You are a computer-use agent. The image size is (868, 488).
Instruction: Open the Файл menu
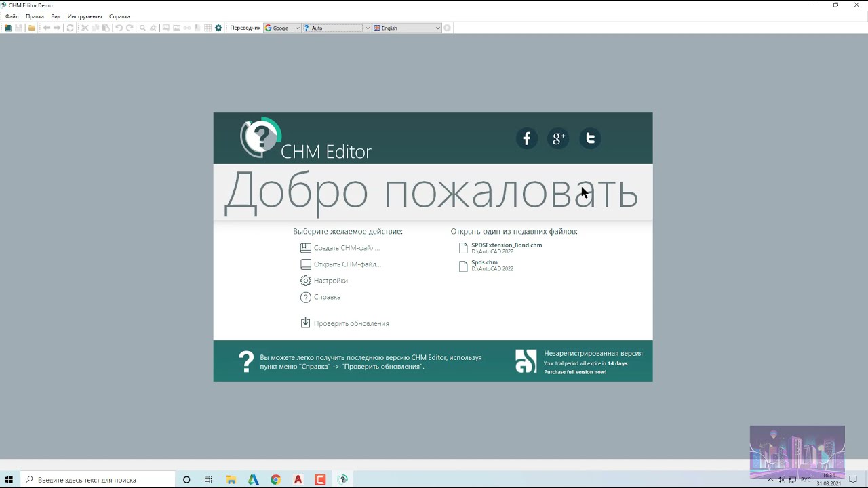click(x=12, y=16)
